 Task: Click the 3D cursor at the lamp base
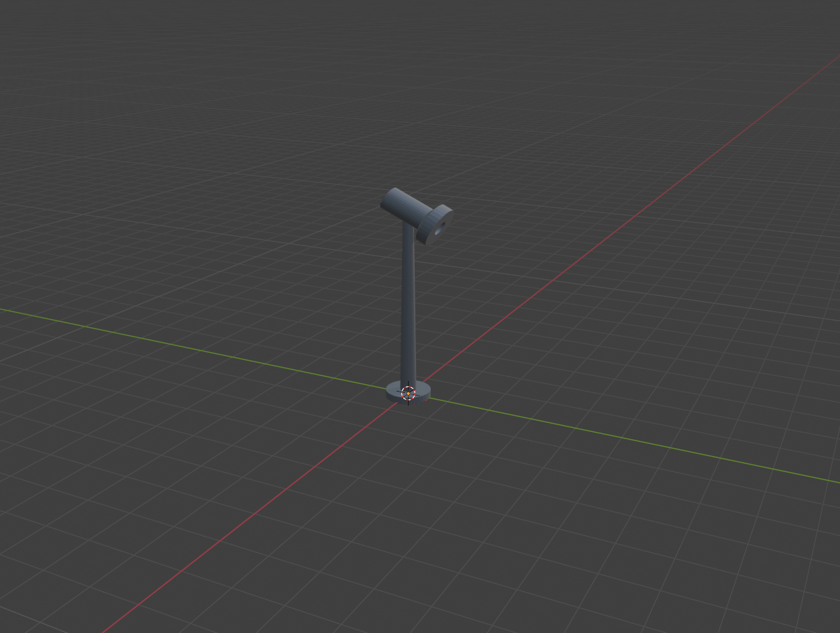pyautogui.click(x=408, y=393)
